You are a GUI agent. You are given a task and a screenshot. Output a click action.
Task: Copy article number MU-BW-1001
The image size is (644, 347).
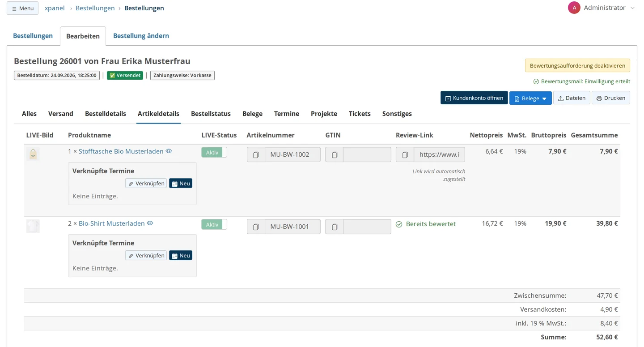tap(256, 227)
